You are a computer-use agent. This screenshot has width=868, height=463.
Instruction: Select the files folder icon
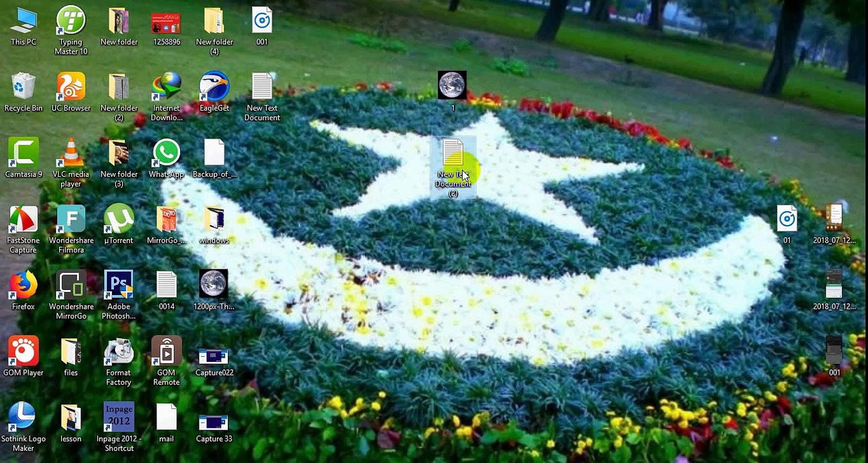pos(71,358)
